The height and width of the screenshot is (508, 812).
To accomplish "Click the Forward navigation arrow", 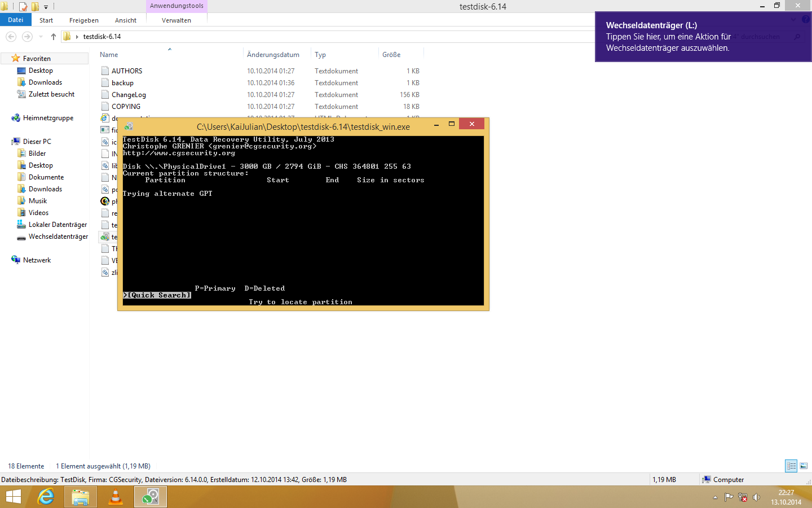I will coord(27,37).
